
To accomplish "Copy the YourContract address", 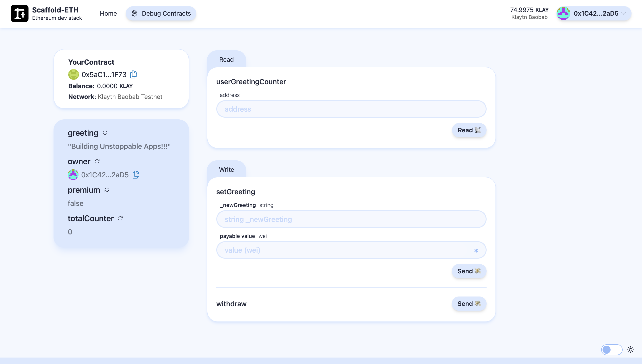I will click(134, 74).
